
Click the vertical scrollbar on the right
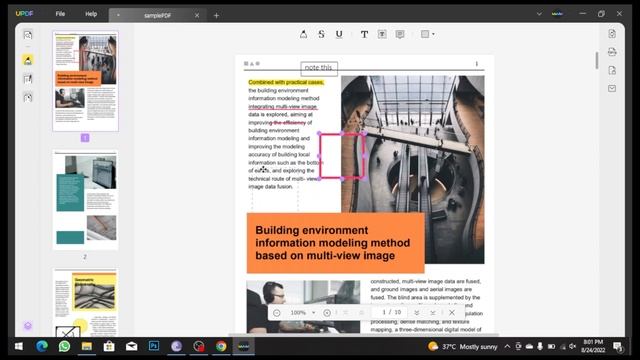point(597,60)
